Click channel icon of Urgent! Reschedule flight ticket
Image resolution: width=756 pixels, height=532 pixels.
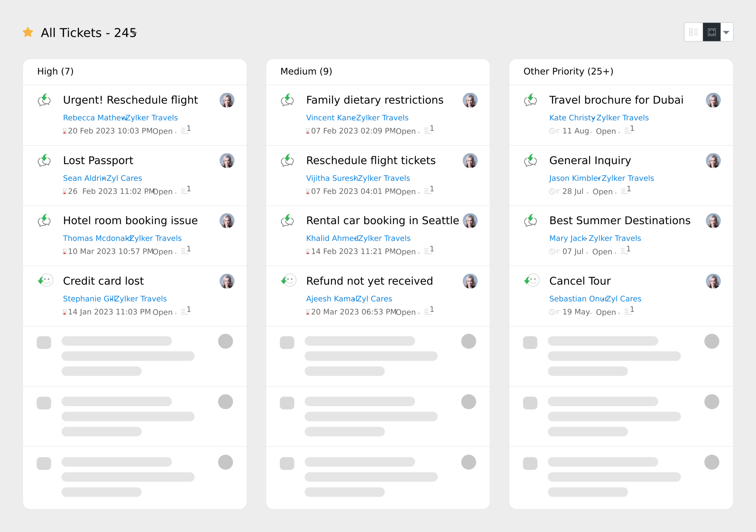point(44,100)
